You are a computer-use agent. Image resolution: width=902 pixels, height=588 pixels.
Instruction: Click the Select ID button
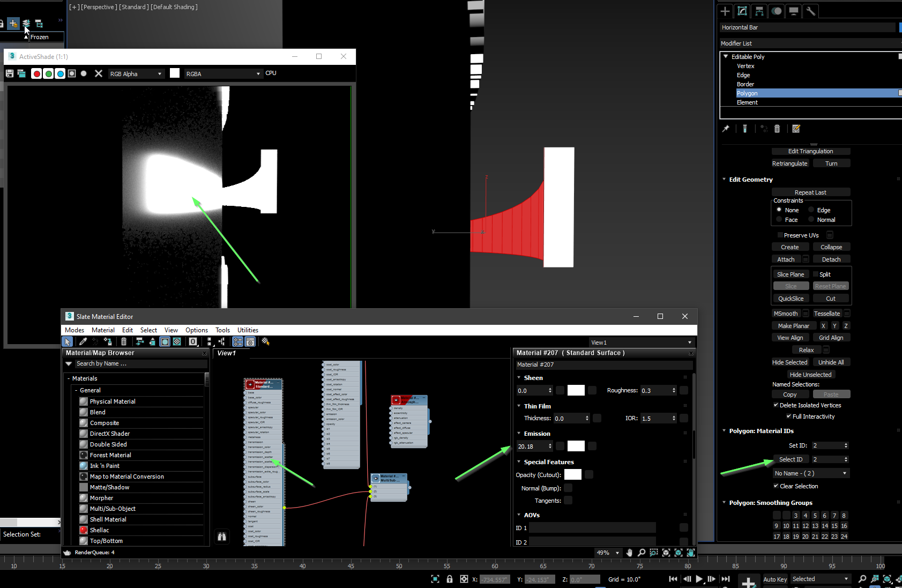click(x=791, y=459)
